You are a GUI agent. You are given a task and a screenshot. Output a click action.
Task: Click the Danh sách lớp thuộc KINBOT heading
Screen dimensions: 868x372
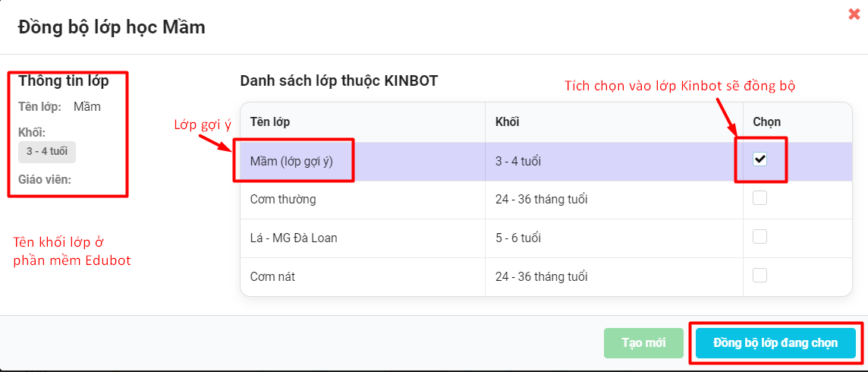coord(338,80)
